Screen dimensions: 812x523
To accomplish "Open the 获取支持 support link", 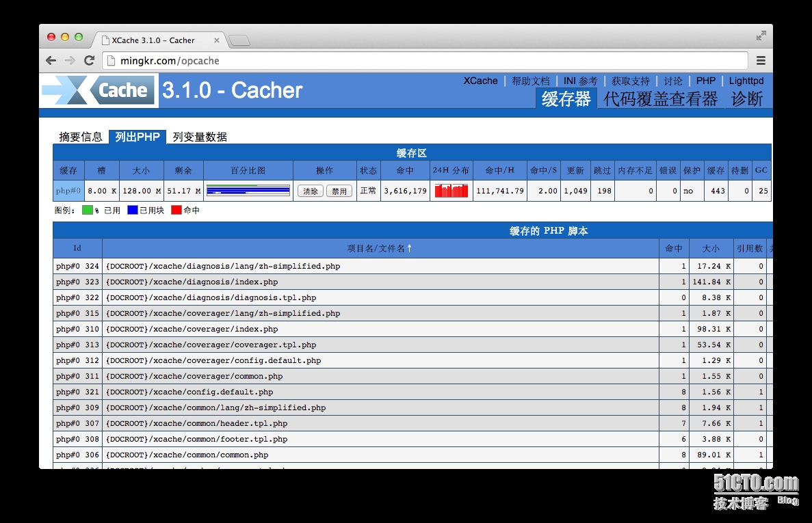I will [630, 81].
